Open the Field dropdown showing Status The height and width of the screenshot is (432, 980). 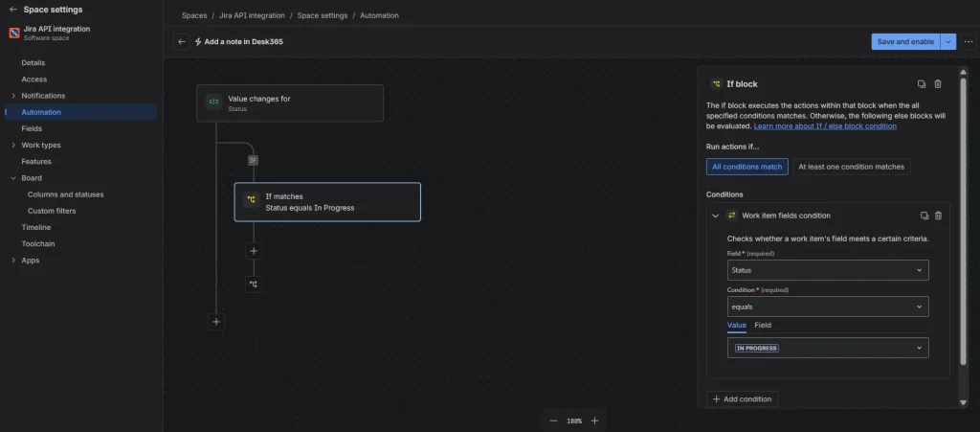(x=828, y=271)
